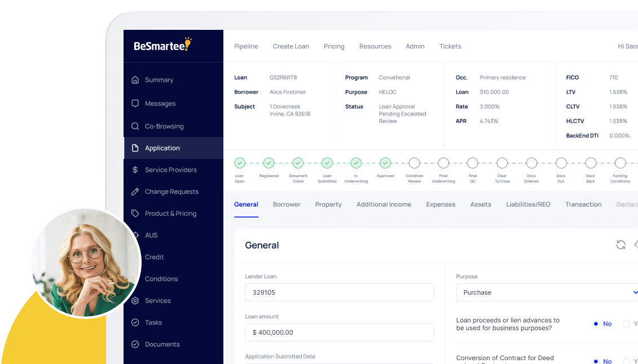The image size is (638, 364).
Task: Click the program value Convetional
Action: (394, 77)
